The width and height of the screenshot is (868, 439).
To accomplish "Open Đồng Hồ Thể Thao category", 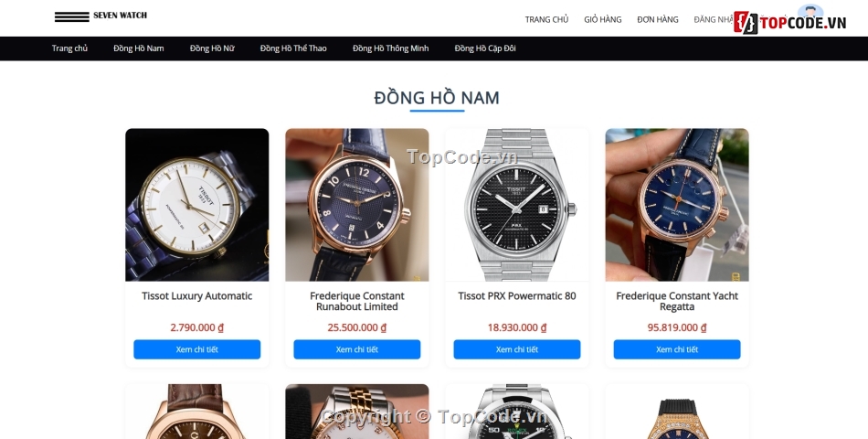I will [x=293, y=48].
